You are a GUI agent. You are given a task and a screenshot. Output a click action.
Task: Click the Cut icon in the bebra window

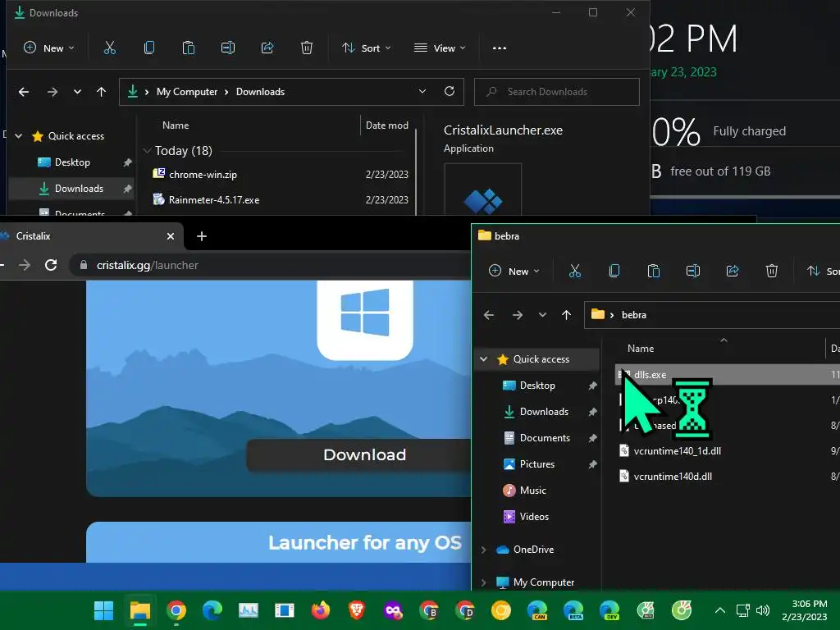point(575,271)
